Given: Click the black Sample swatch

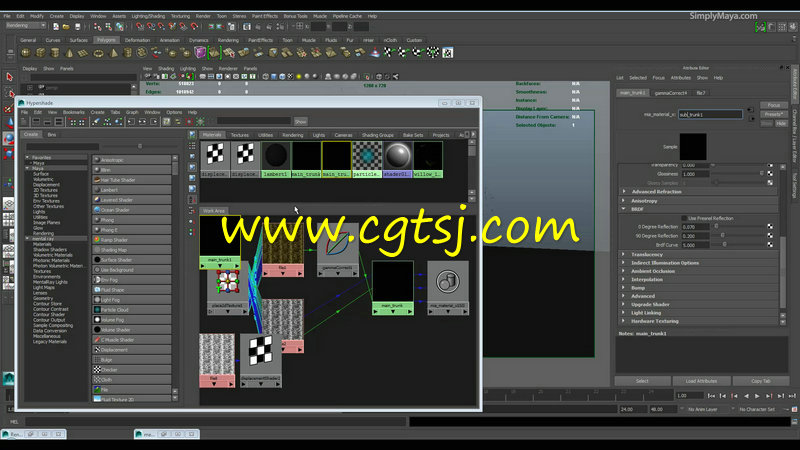Looking at the screenshot, I should click(x=693, y=147).
